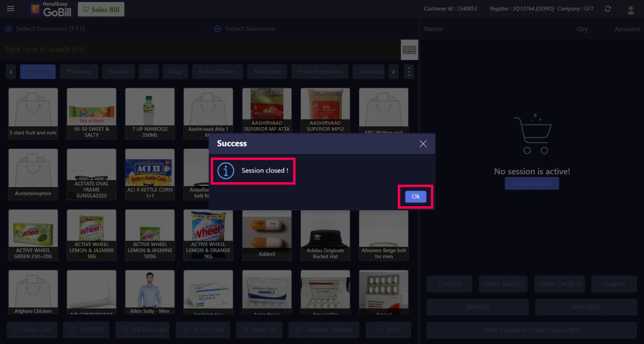
Task: Choose RRN[F8] payment
Action: 477,307
